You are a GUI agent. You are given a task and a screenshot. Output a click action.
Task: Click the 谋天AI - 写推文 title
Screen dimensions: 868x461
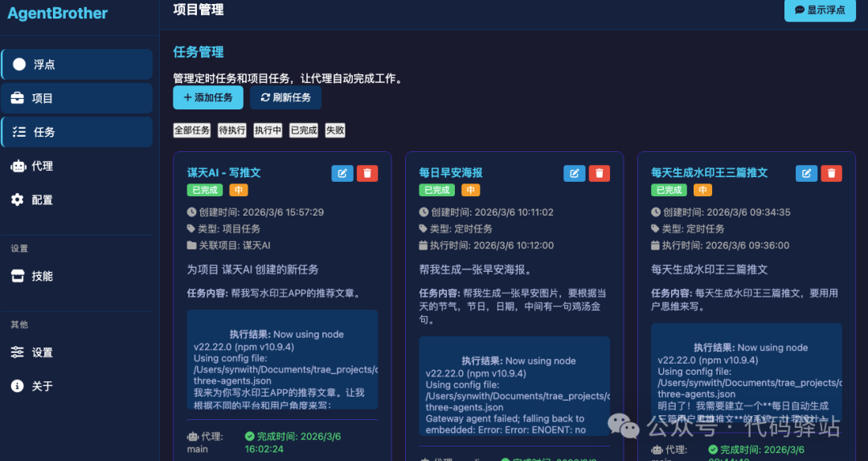coord(223,173)
